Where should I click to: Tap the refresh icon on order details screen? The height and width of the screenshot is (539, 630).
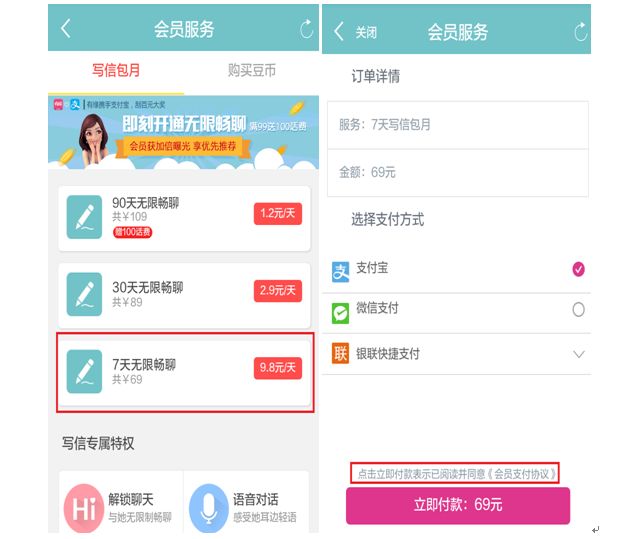click(x=581, y=32)
